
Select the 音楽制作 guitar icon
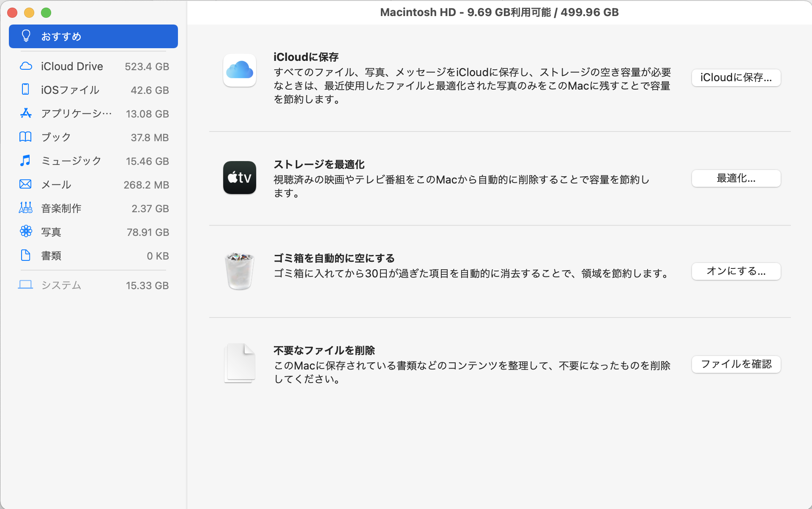click(x=25, y=208)
